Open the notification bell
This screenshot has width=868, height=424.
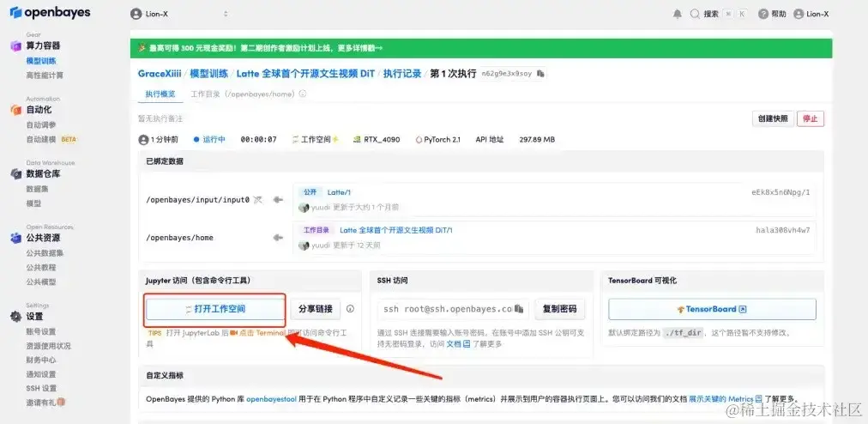point(678,15)
